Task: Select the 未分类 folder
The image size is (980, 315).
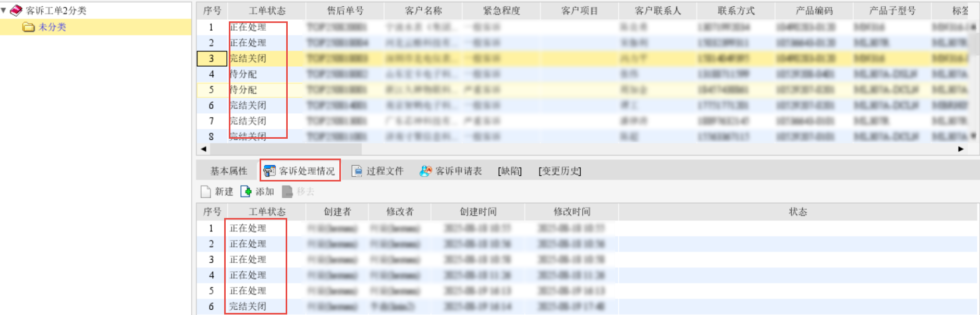Action: click(x=52, y=27)
